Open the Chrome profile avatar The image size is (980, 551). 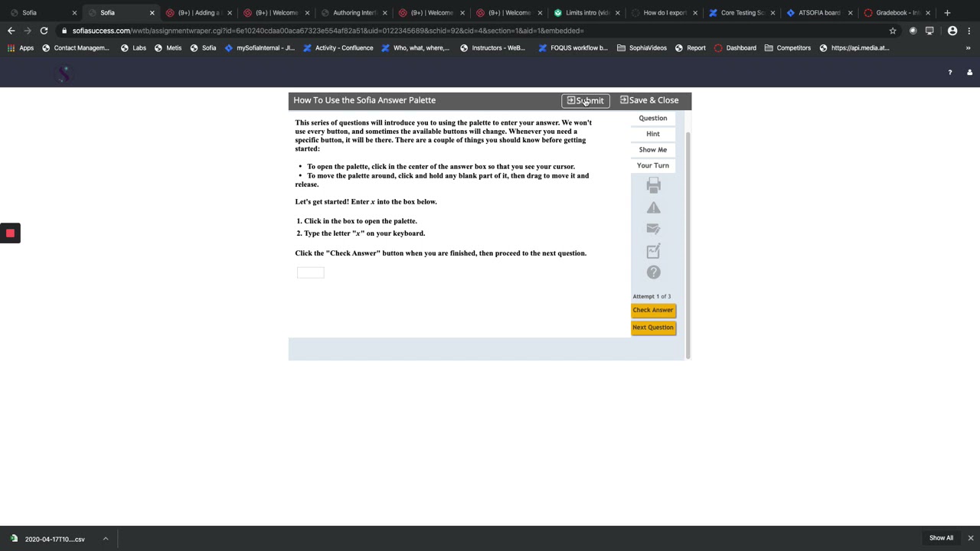tap(952, 31)
